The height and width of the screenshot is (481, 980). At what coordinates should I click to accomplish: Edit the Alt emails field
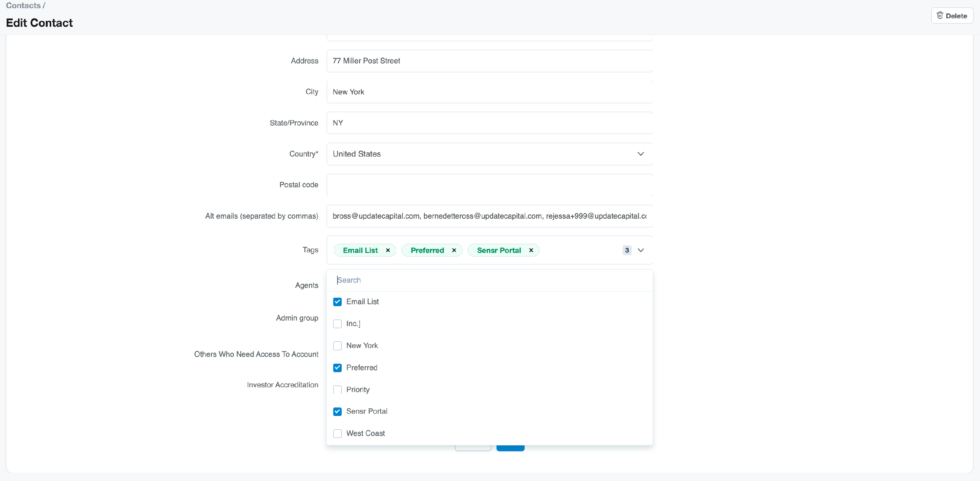pos(489,216)
